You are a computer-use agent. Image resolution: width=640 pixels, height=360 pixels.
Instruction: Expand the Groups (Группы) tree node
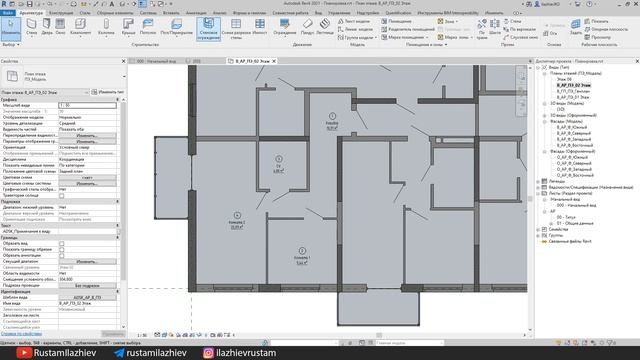point(538,236)
